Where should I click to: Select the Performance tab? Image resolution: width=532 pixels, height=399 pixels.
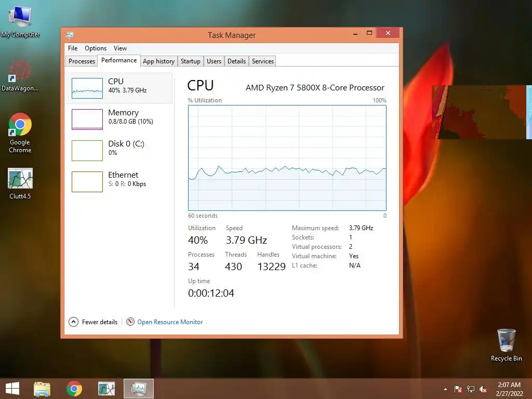tap(119, 60)
